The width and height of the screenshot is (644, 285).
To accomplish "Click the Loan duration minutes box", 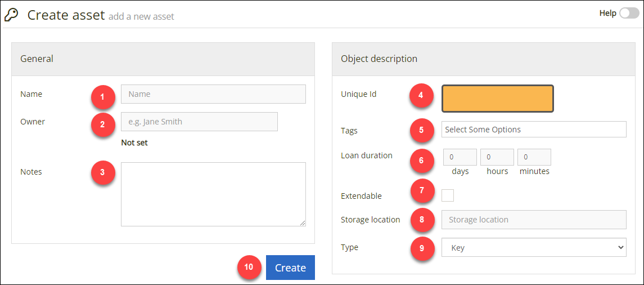I will 534,157.
